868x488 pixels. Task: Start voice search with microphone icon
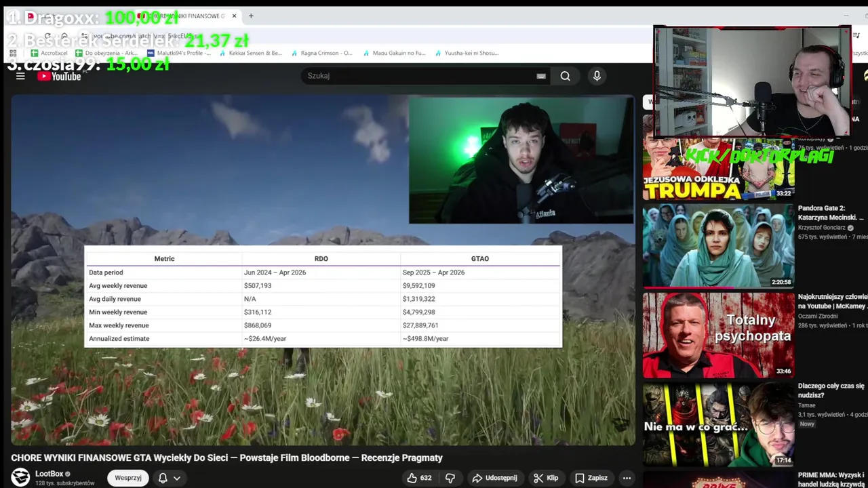pos(597,76)
